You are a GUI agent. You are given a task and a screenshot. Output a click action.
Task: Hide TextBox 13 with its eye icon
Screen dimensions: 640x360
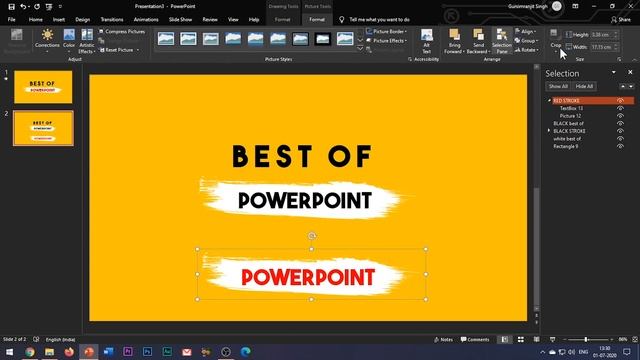[x=620, y=108]
